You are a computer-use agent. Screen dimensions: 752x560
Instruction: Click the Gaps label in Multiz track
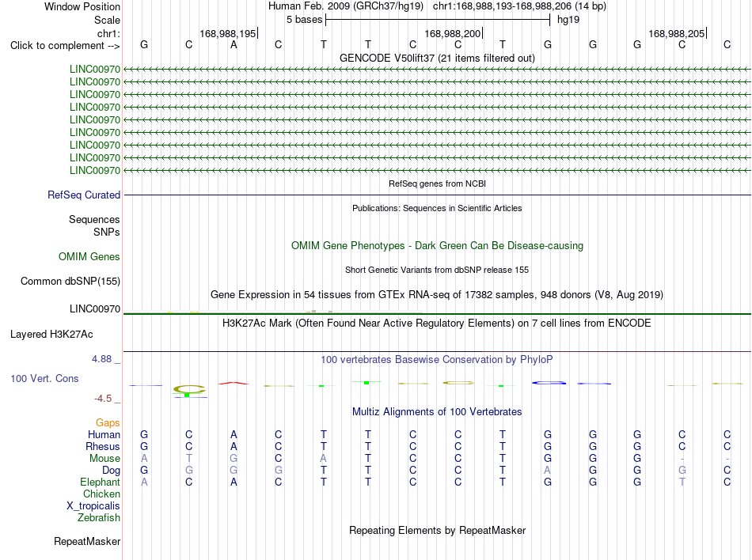(x=108, y=422)
